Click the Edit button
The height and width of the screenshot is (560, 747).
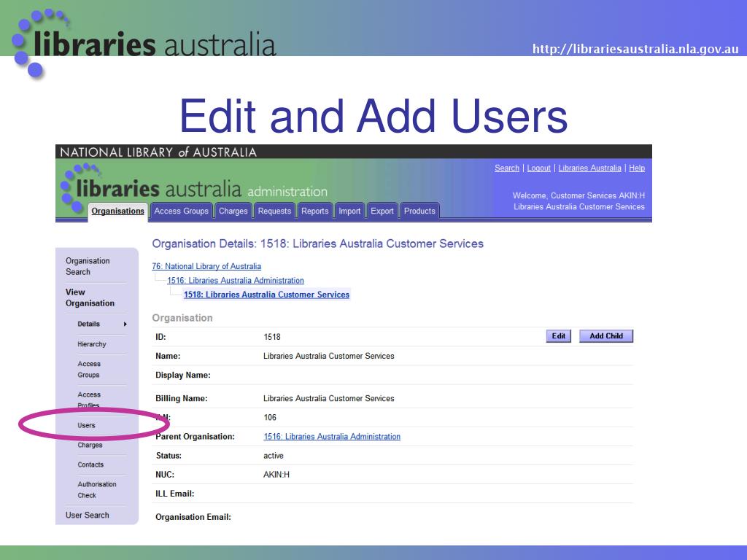tap(558, 336)
